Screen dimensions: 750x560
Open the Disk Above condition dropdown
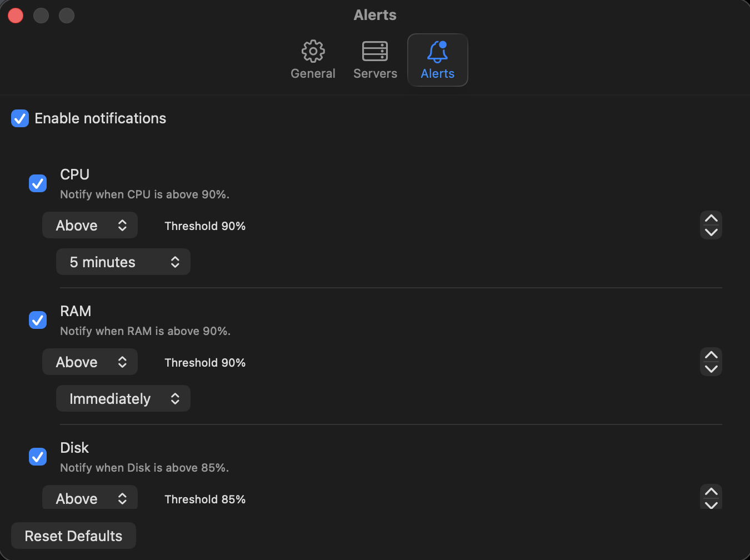pos(90,497)
